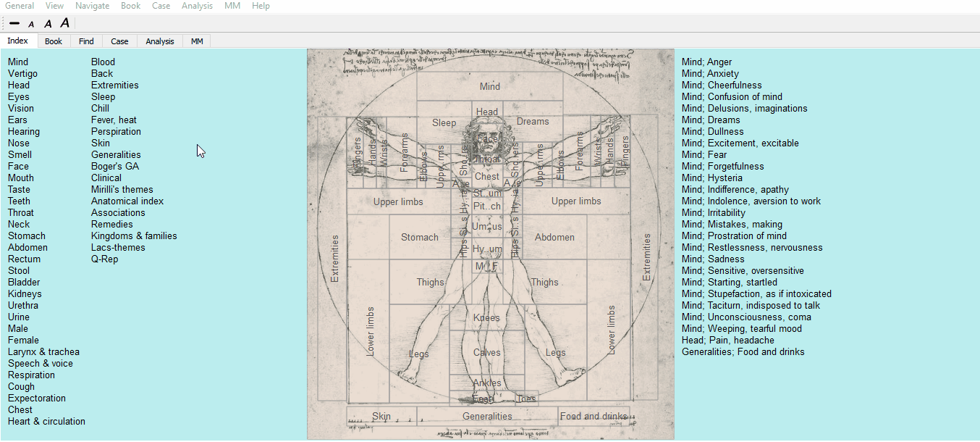This screenshot has height=442, width=980.
Task: Click the Knees region on the Vitruvian image
Action: click(x=486, y=318)
